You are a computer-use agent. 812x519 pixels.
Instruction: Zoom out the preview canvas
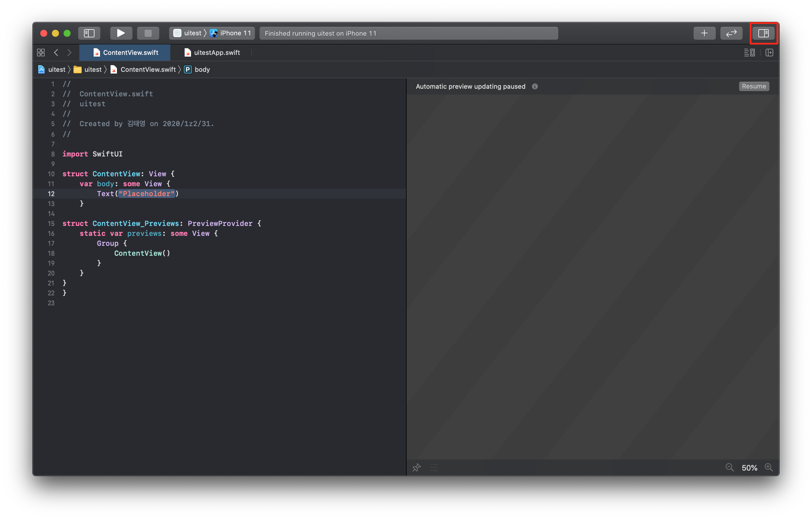point(729,467)
